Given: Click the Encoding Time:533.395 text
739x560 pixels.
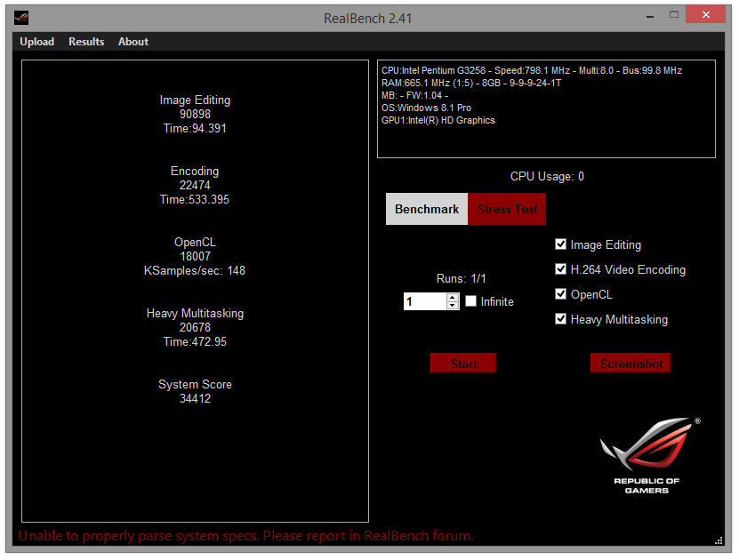Looking at the screenshot, I should pos(195,199).
